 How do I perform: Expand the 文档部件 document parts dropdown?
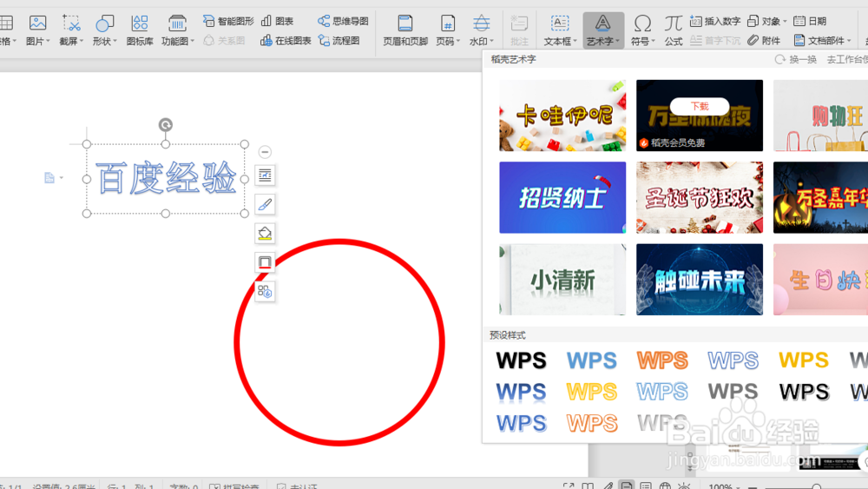849,41
